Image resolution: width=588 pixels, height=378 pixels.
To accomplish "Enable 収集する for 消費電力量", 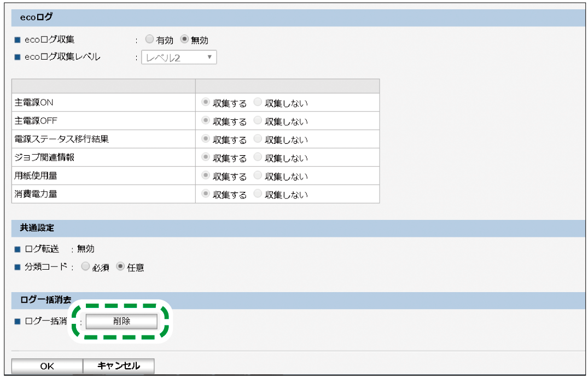I will (206, 194).
